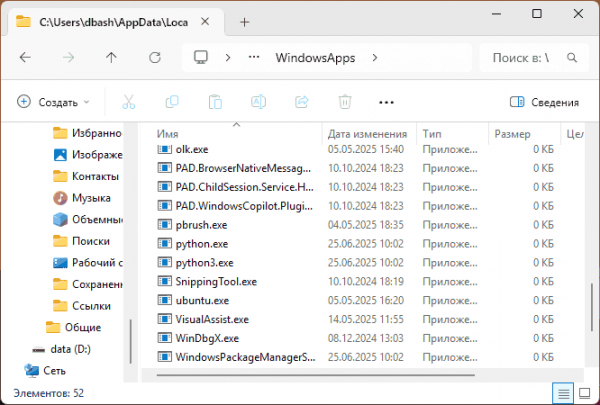Open Контакты folder in the sidebar

point(86,176)
